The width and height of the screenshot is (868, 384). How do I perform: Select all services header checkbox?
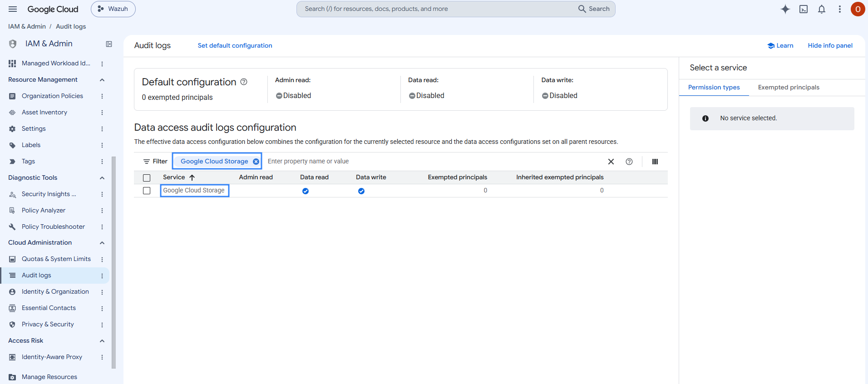[x=147, y=178]
